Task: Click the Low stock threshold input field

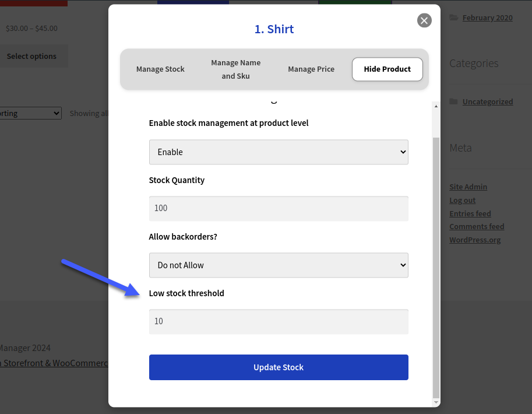Action: (278, 321)
